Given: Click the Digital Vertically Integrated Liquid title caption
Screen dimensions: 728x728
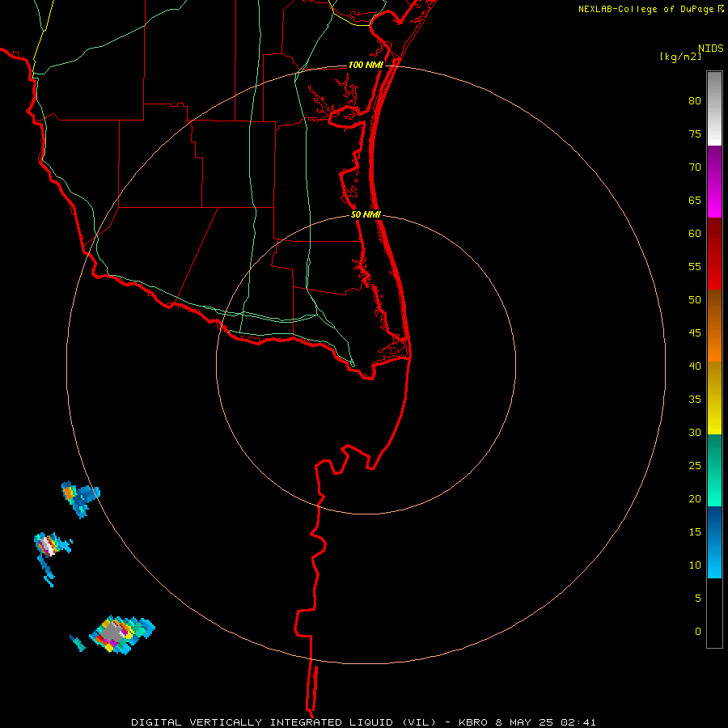Looking at the screenshot, I should [x=363, y=722].
